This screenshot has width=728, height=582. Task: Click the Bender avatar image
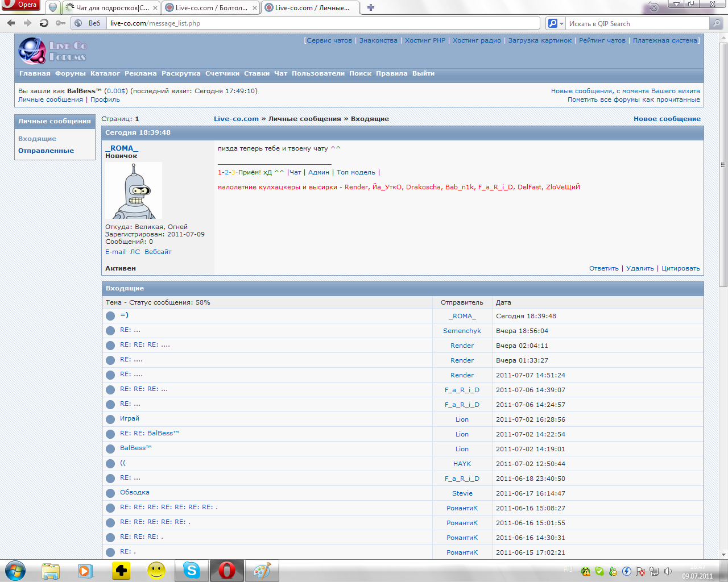pyautogui.click(x=134, y=190)
